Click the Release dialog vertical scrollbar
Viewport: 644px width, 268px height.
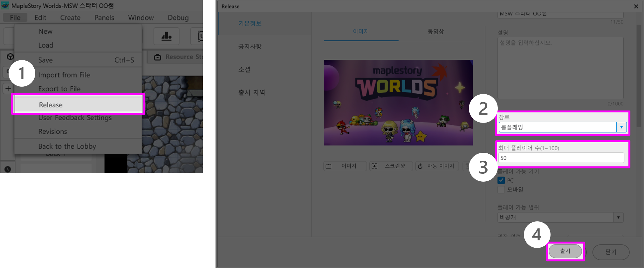(x=639, y=76)
